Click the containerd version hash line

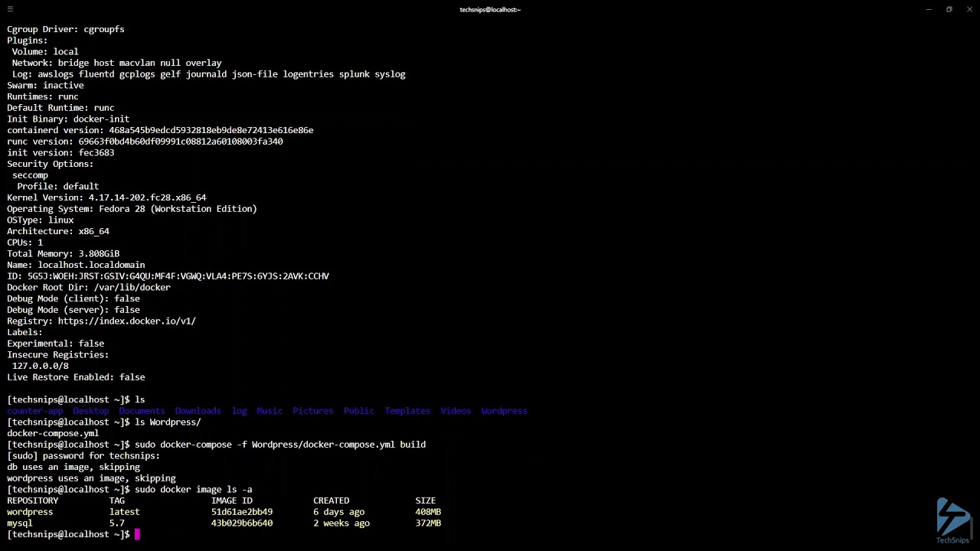pyautogui.click(x=160, y=130)
